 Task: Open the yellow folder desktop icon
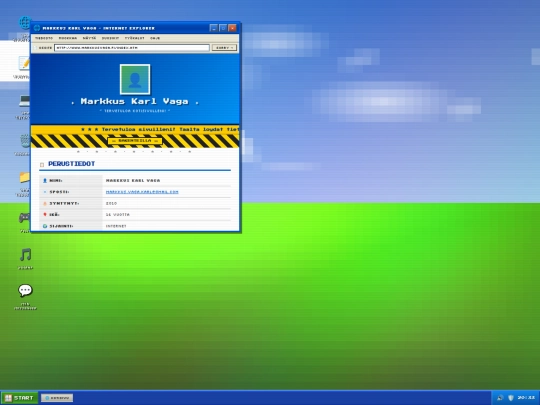[x=25, y=177]
